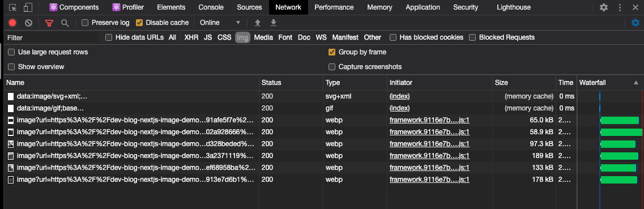Open network search with magnifier icon
The width and height of the screenshot is (644, 209).
(65, 23)
